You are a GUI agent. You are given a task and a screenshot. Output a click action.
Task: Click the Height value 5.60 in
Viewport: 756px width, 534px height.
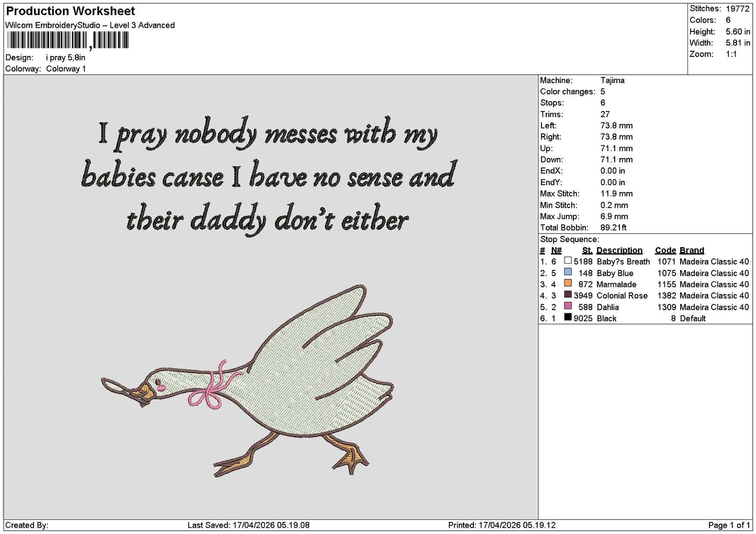tap(738, 31)
